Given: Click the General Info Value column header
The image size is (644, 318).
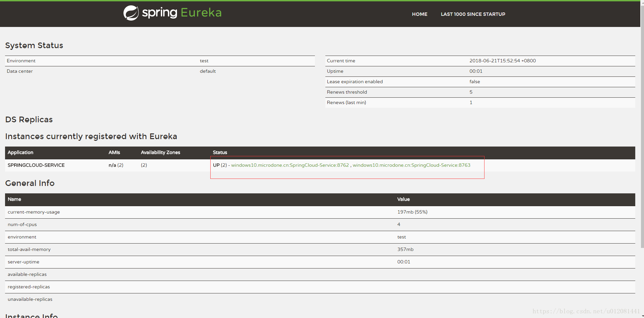Looking at the screenshot, I should (x=403, y=199).
